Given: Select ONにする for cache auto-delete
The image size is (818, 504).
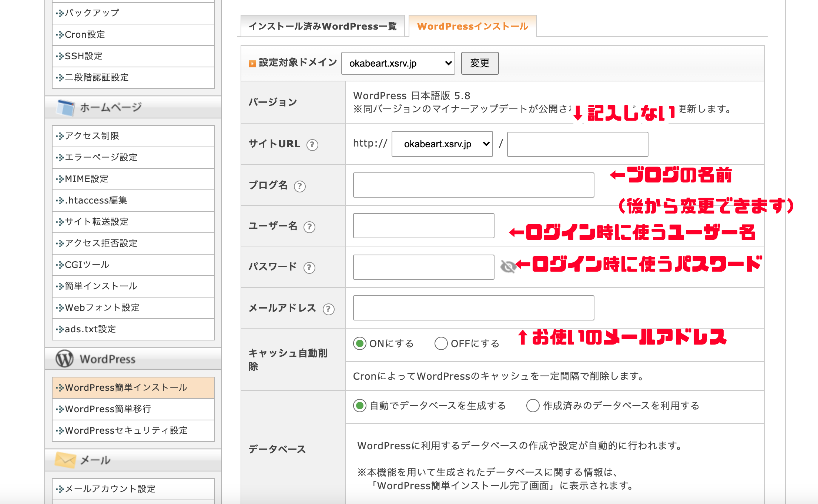Looking at the screenshot, I should pyautogui.click(x=359, y=343).
